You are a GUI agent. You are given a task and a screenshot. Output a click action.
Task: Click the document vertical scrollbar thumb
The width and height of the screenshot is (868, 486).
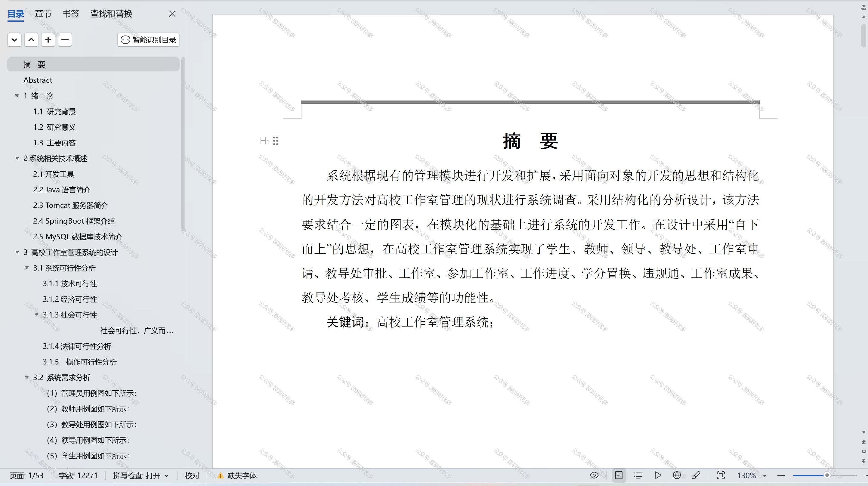(x=863, y=36)
